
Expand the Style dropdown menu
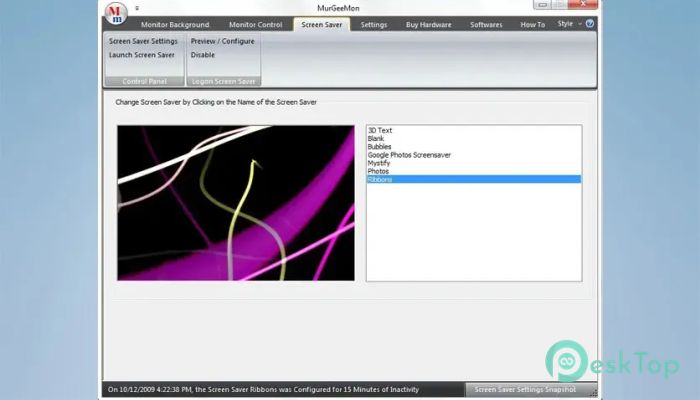[x=569, y=24]
